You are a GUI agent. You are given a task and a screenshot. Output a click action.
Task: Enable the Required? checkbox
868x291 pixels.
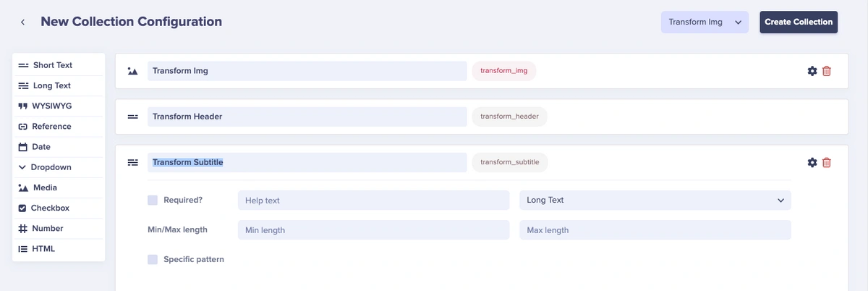coord(153,200)
